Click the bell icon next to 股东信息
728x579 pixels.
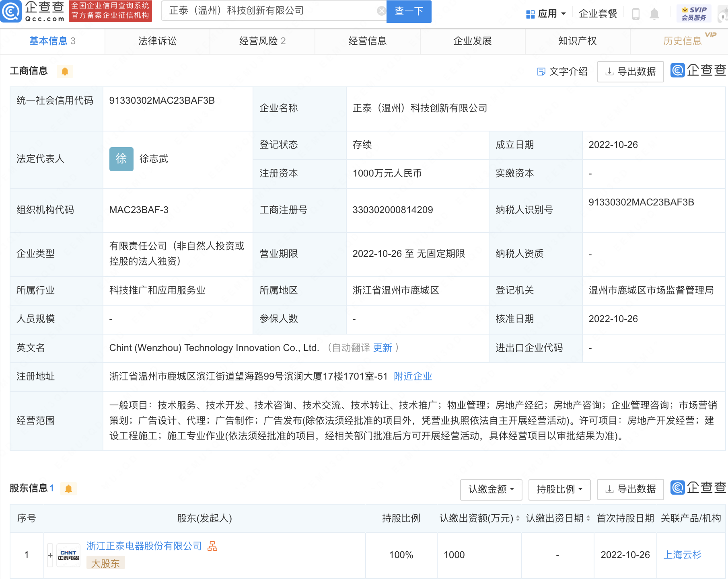click(x=68, y=489)
